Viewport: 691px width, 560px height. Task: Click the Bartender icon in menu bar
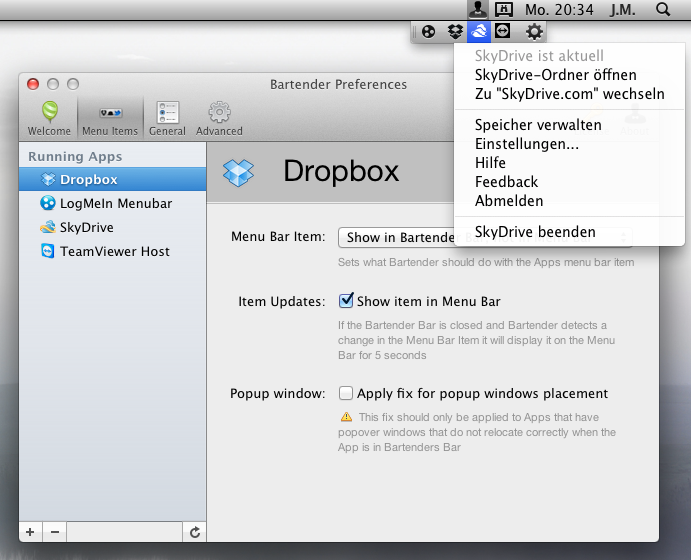click(x=478, y=9)
